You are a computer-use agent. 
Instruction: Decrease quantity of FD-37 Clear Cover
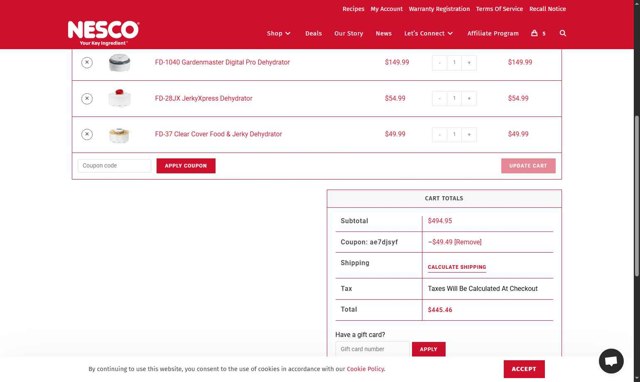click(x=440, y=134)
